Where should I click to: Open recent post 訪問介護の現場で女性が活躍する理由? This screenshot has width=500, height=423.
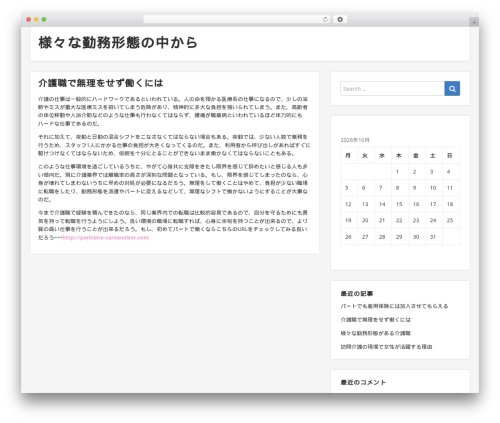point(386,347)
